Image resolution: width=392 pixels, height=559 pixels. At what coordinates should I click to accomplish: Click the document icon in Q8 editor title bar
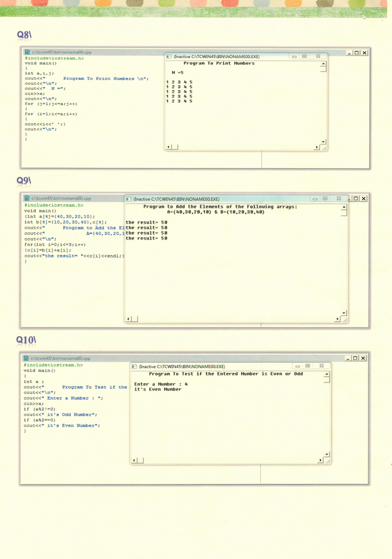(x=28, y=52)
